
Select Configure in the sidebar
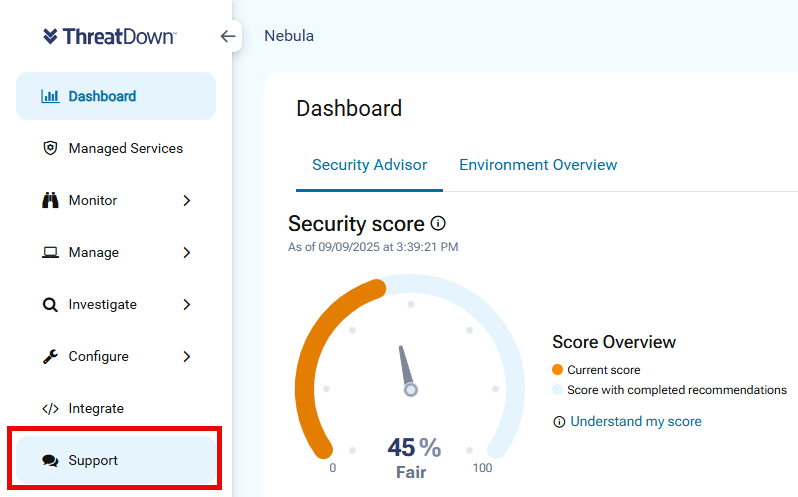[116, 357]
